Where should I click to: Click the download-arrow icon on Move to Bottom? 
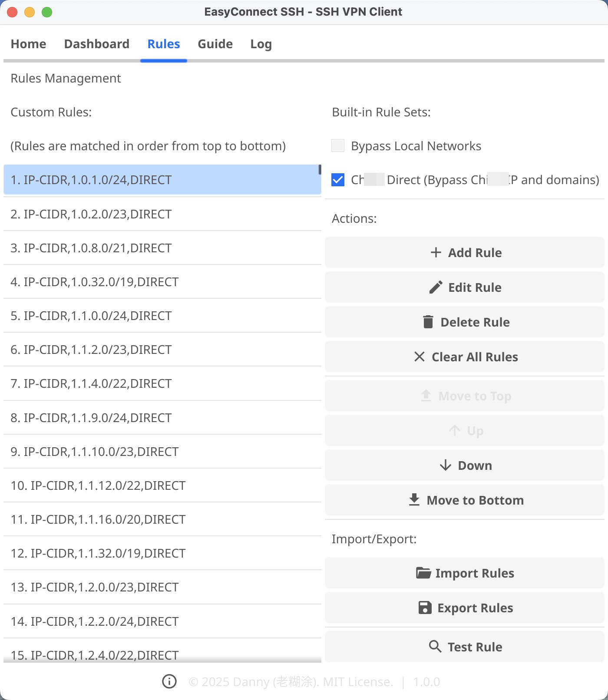[x=414, y=500]
